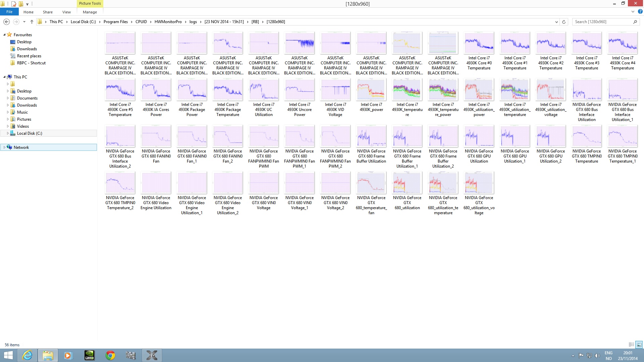This screenshot has height=362, width=644.
Task: Launch Internet Explorer from taskbar
Action: tap(27, 355)
